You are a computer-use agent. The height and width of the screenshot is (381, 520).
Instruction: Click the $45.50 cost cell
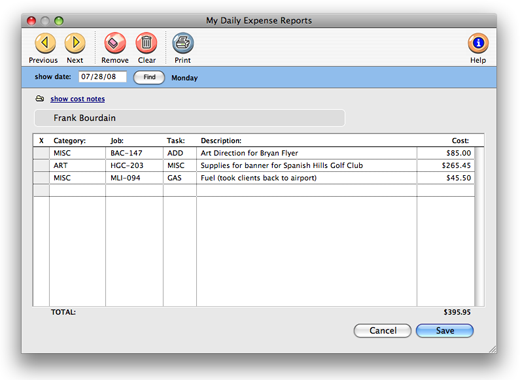(x=445, y=178)
